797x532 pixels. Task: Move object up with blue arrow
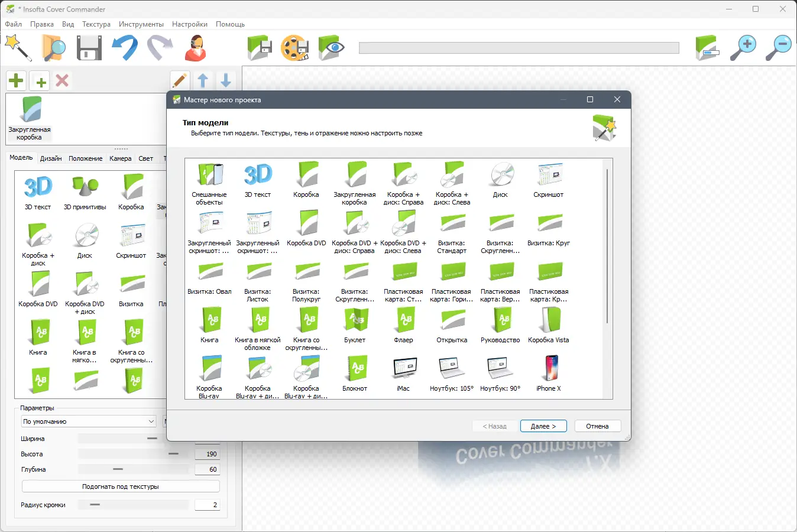203,80
